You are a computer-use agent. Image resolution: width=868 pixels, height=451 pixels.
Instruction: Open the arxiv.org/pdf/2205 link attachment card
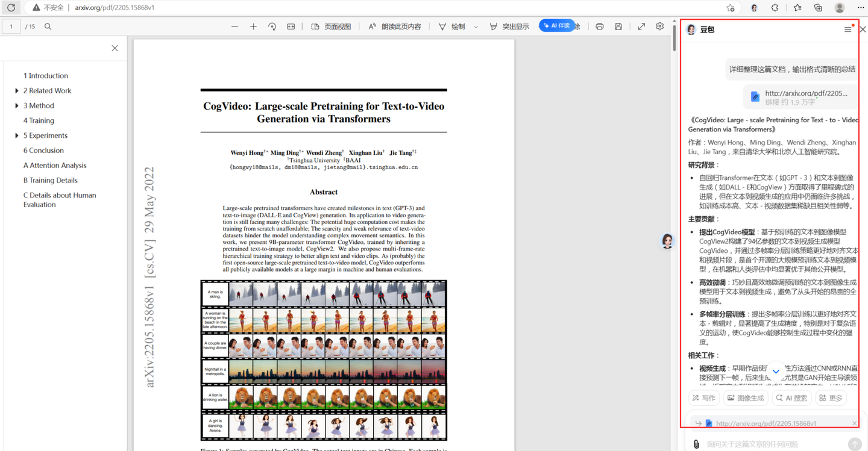tap(800, 97)
